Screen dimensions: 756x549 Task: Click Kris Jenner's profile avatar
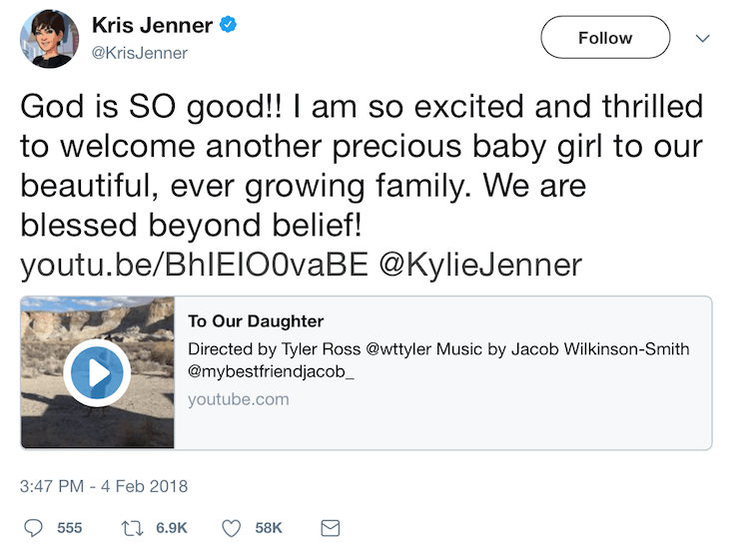pyautogui.click(x=49, y=39)
